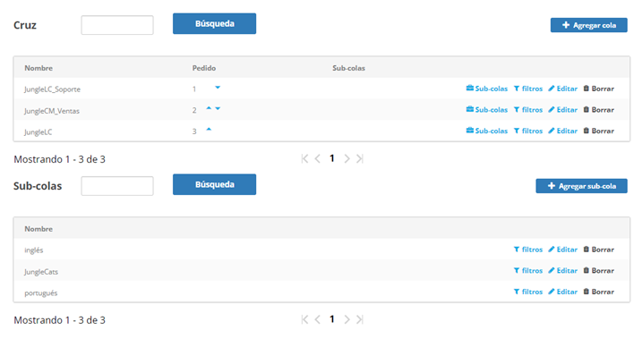Click the Búsqueda button next to Sub-colas
Viewport: 642px width, 364px height.
pyautogui.click(x=214, y=184)
